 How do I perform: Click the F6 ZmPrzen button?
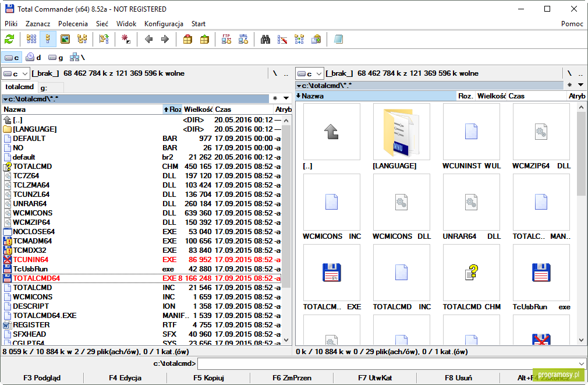(292, 378)
